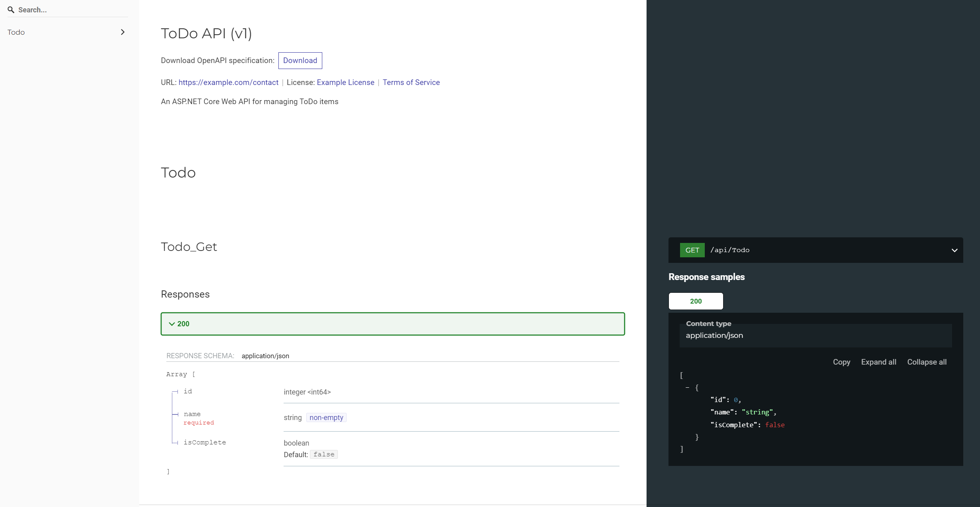980x507 pixels.
Task: Toggle the non-empty constraint badge on name
Action: point(326,417)
